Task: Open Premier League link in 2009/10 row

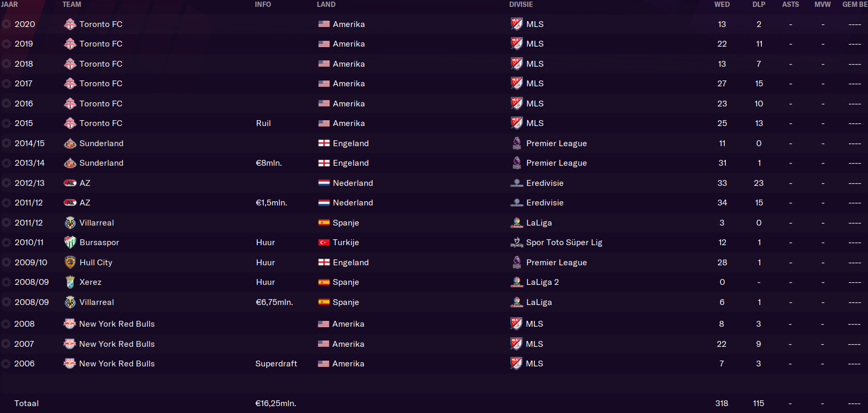Action: coord(556,263)
